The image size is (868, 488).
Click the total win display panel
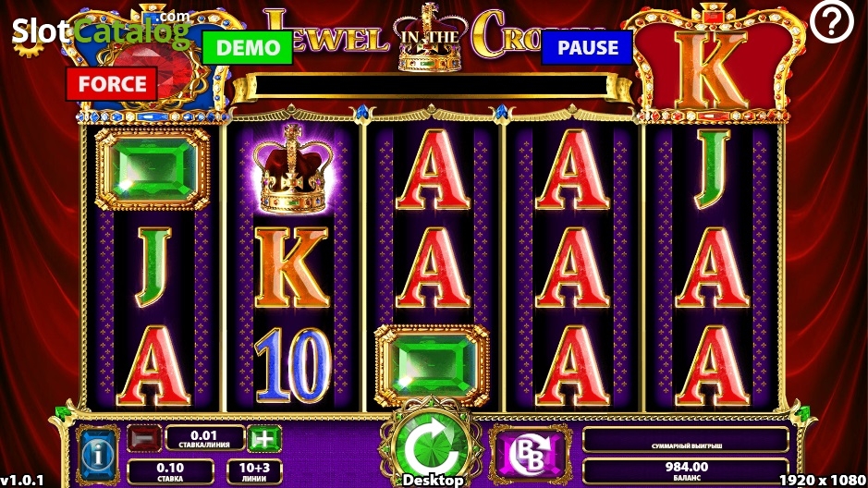click(x=686, y=441)
